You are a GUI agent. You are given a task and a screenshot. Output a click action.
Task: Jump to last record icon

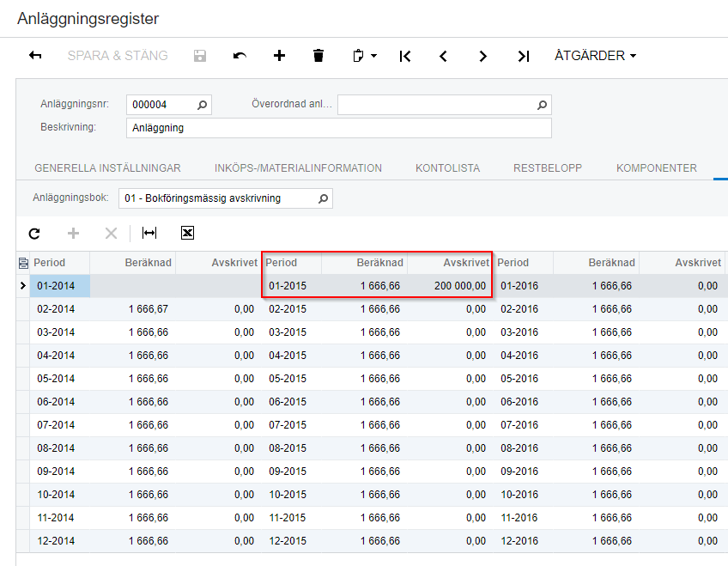[523, 56]
